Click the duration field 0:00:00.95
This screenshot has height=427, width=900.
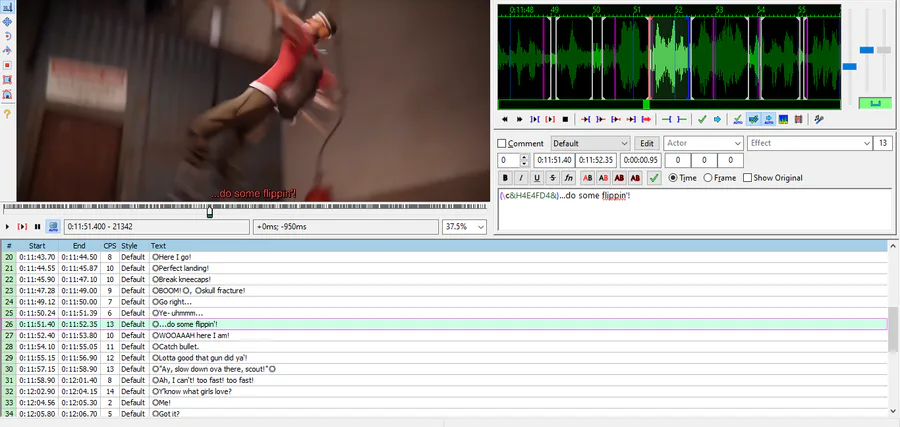(x=640, y=161)
